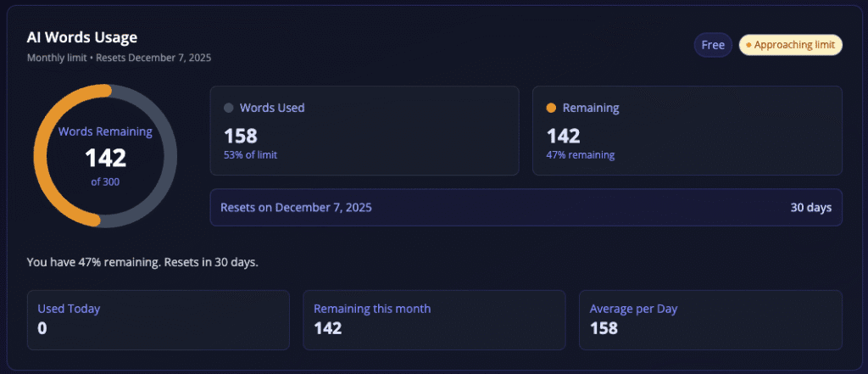Open the Remaining this month card
868x374 pixels.
coord(433,320)
